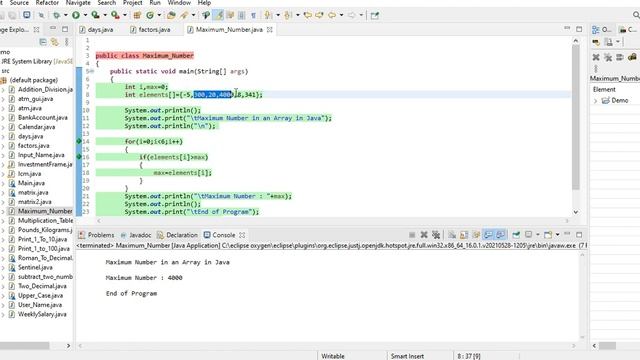Expand the Demo element in Coverage view
Image resolution: width=640 pixels, height=360 pixels.
(x=596, y=100)
